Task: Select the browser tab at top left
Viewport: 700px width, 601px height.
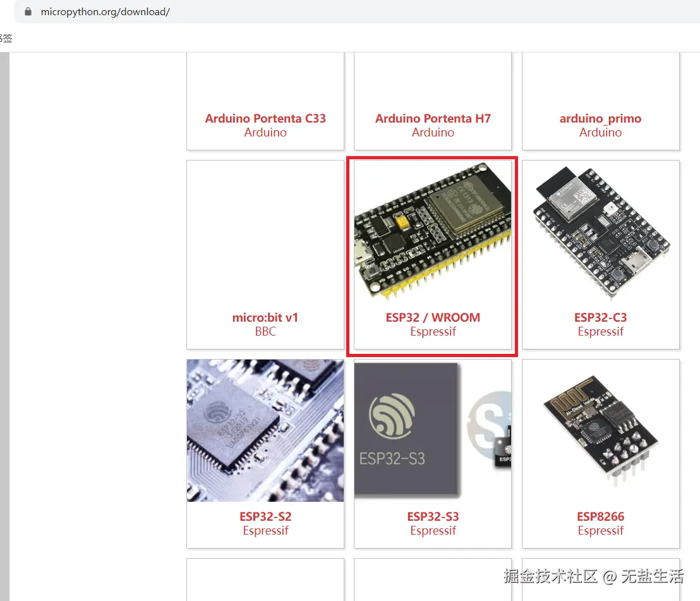Action: 7,38
